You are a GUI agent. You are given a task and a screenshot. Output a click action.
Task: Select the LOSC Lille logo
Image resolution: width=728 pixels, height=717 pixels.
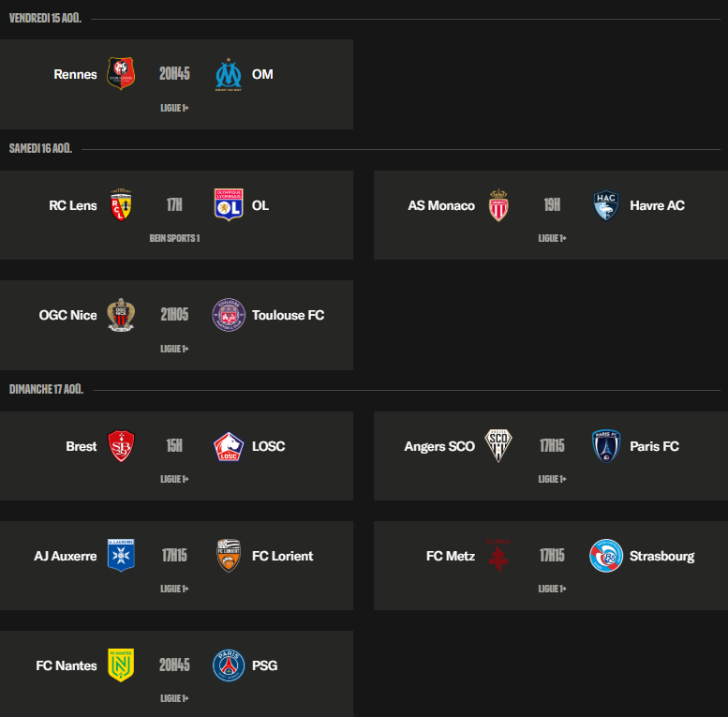pos(229,446)
